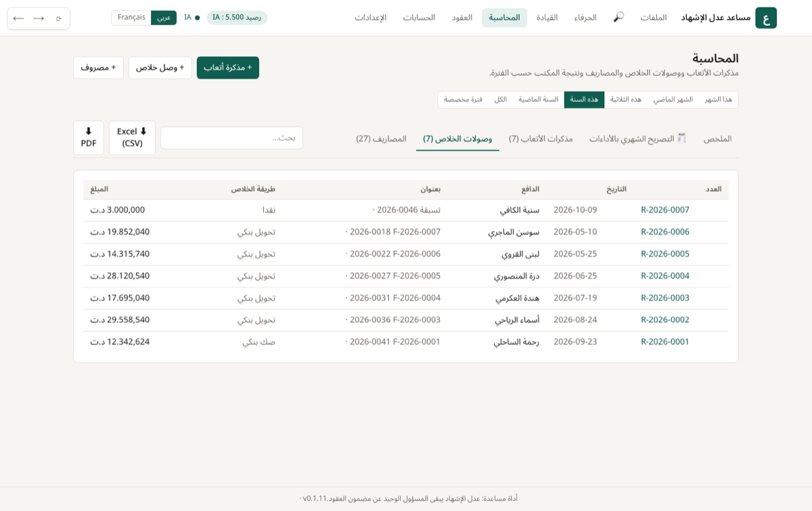
Task: Open receipt R-2026-0004
Action: coord(665,275)
